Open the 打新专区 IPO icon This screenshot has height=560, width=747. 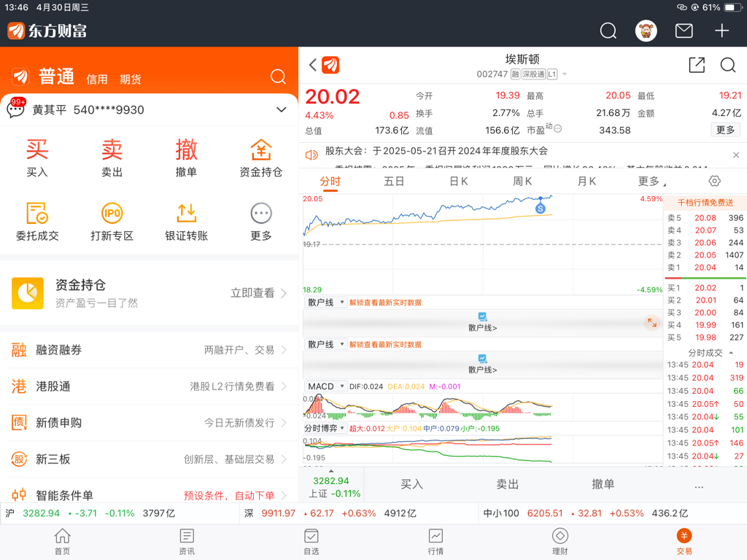point(112,222)
